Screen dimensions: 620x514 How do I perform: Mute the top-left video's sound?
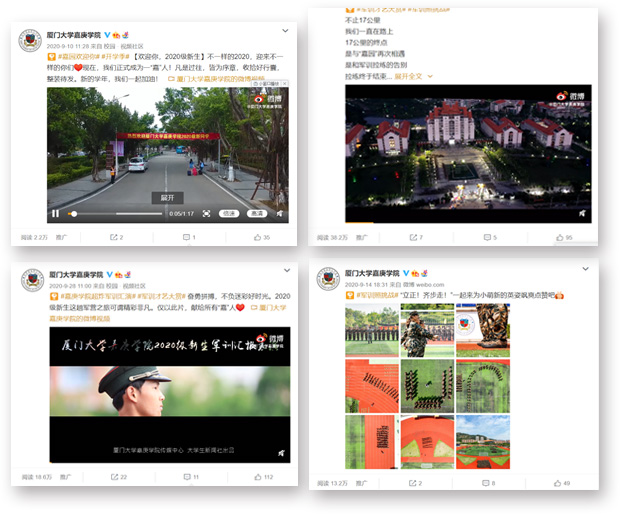pyautogui.click(x=279, y=213)
